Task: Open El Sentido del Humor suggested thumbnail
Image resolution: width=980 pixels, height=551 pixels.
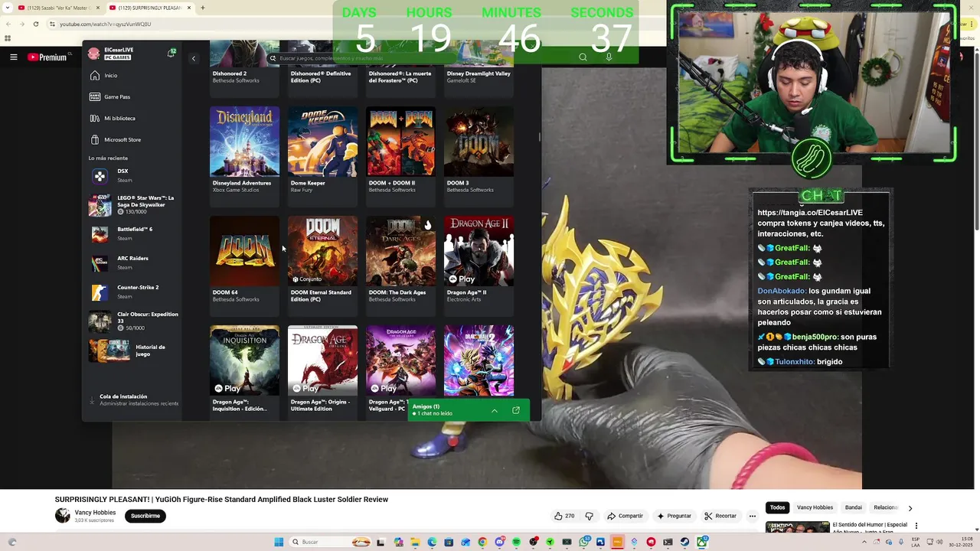Action: click(797, 527)
